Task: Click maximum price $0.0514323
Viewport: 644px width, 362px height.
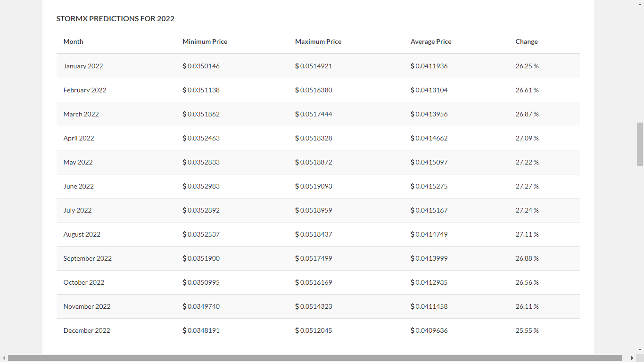Action: (x=314, y=306)
